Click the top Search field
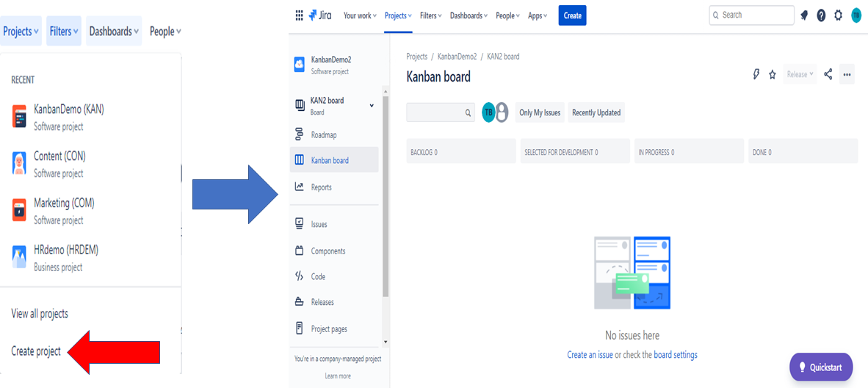Image resolution: width=868 pixels, height=388 pixels. (752, 15)
